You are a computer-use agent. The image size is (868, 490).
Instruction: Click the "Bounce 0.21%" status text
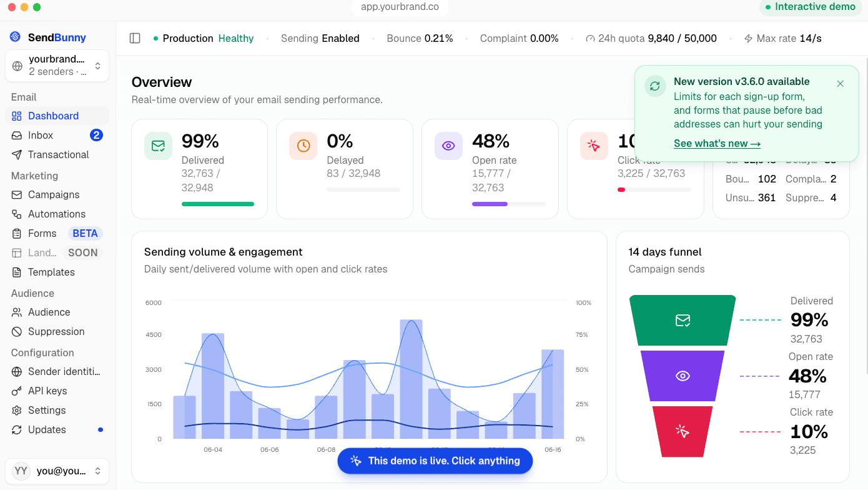[420, 38]
